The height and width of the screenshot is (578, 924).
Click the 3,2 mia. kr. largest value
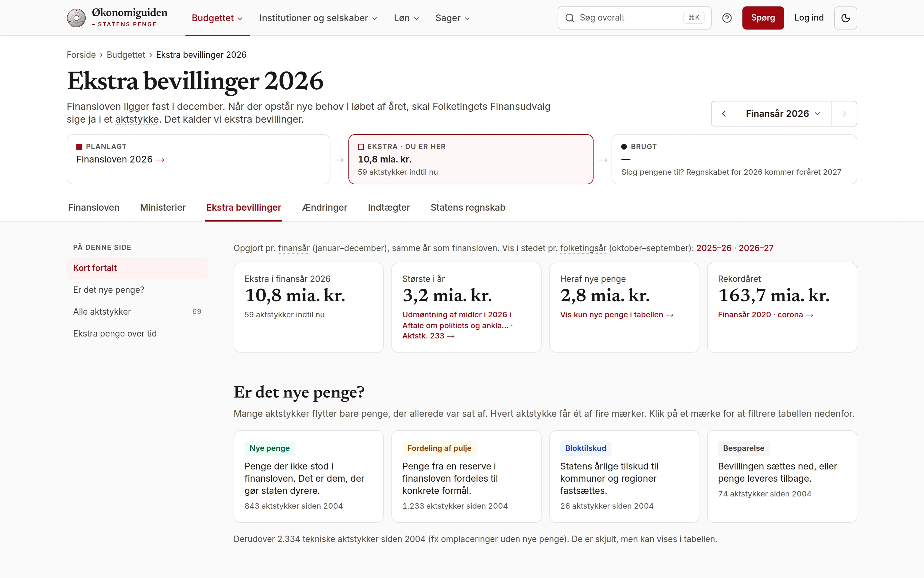(447, 295)
